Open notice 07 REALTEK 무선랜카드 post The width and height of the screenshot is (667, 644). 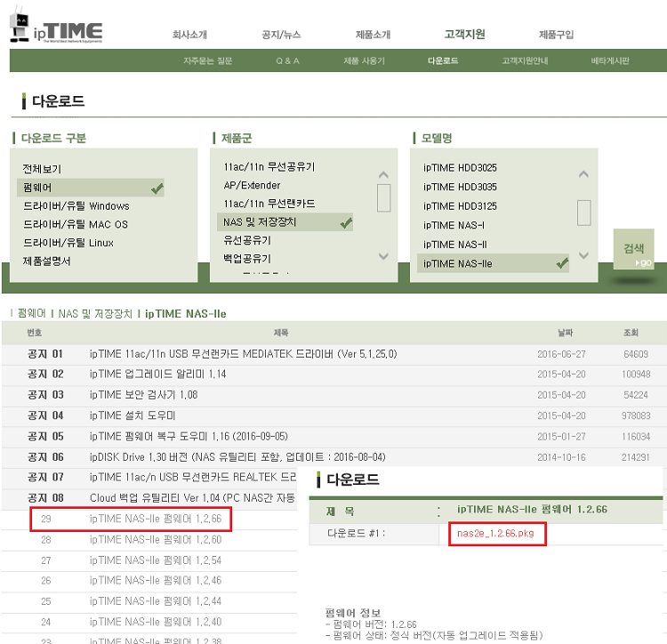pos(193,477)
